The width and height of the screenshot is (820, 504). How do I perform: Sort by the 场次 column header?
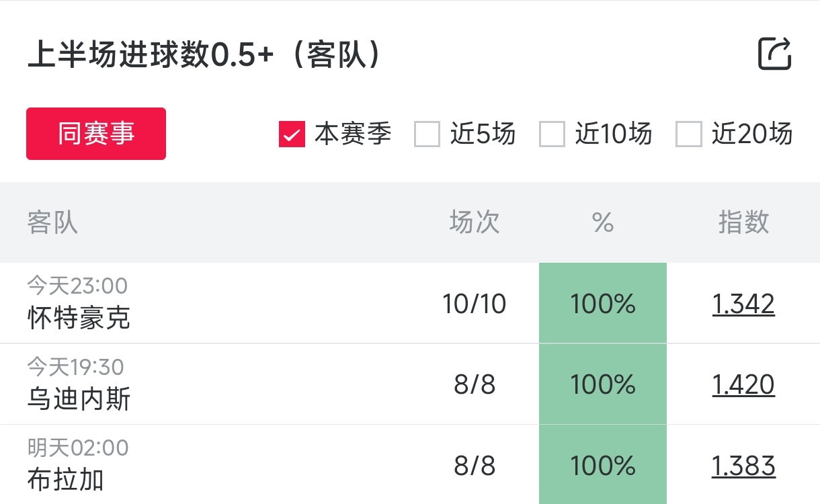pyautogui.click(x=475, y=222)
